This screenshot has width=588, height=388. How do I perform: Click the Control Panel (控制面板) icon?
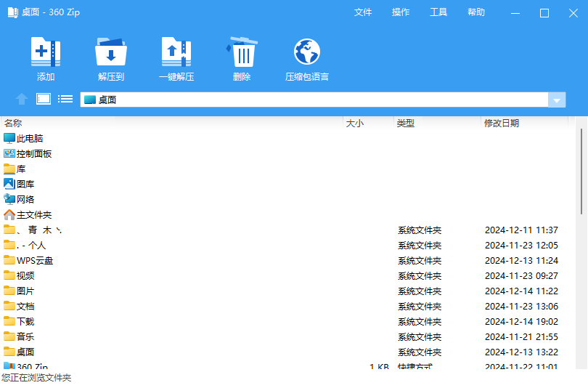click(9, 153)
